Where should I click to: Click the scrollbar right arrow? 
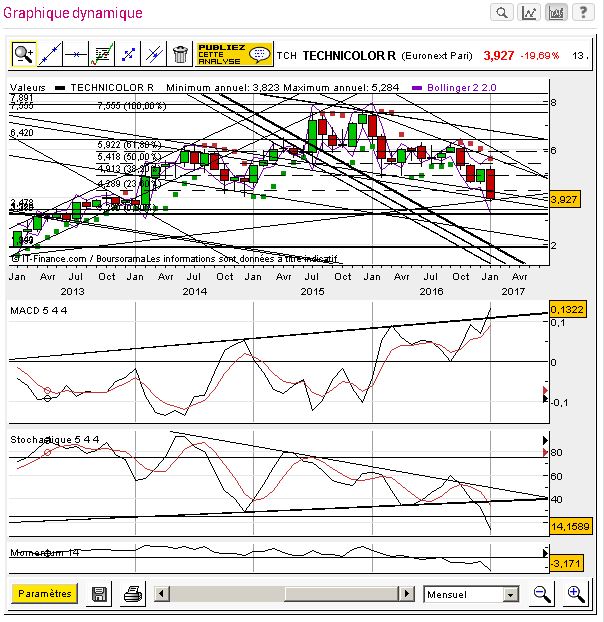[x=407, y=594]
